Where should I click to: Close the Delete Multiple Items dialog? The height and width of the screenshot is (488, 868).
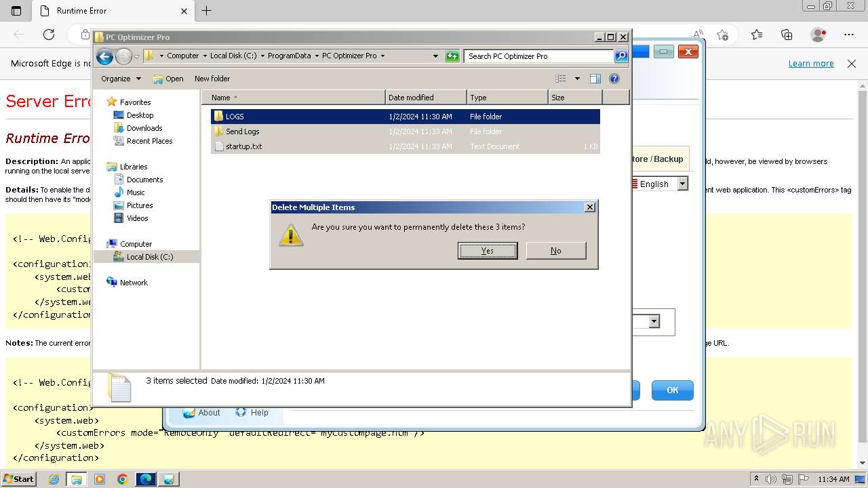pos(590,207)
